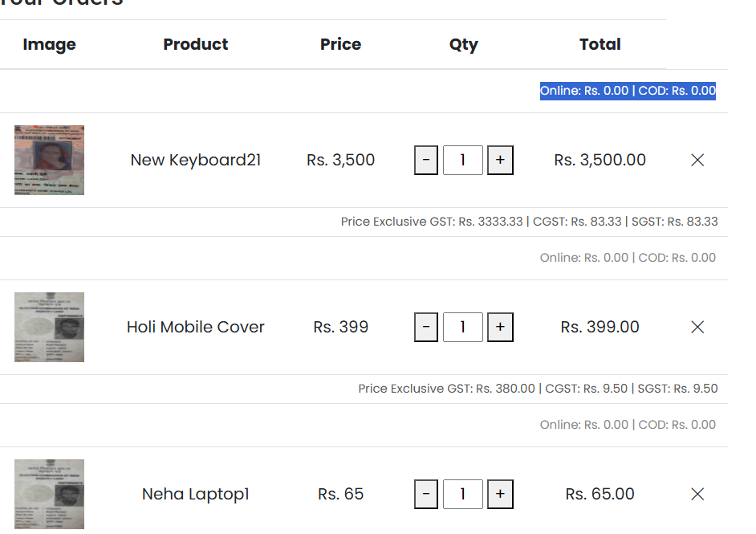This screenshot has width=756, height=534.
Task: Select the Neha Laptop1 quantity input
Action: click(463, 494)
